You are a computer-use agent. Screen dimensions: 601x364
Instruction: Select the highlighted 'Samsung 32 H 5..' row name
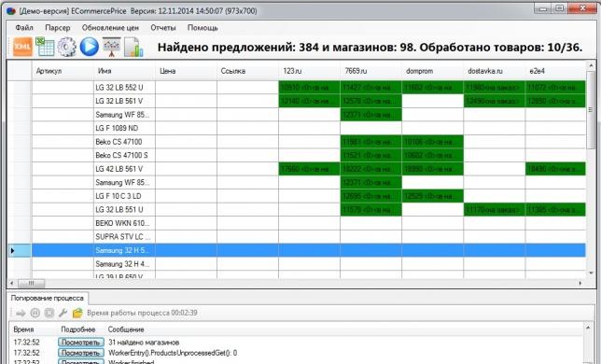(124, 250)
